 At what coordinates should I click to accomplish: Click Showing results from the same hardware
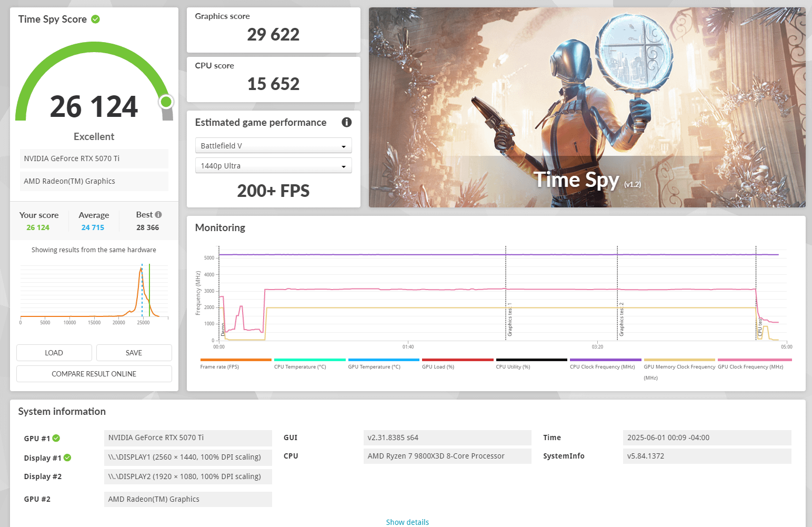click(94, 250)
